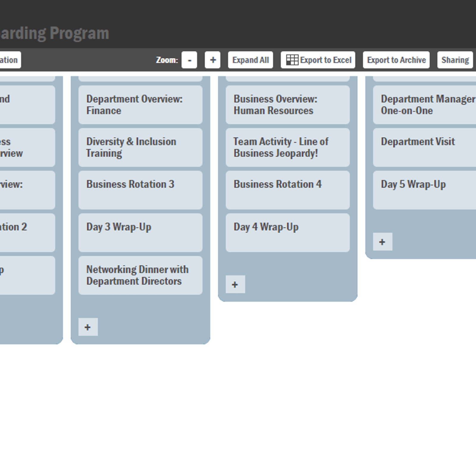The height and width of the screenshot is (476, 476).
Task: Open Team Activity Line of Business Jeopardy card
Action: (287, 148)
